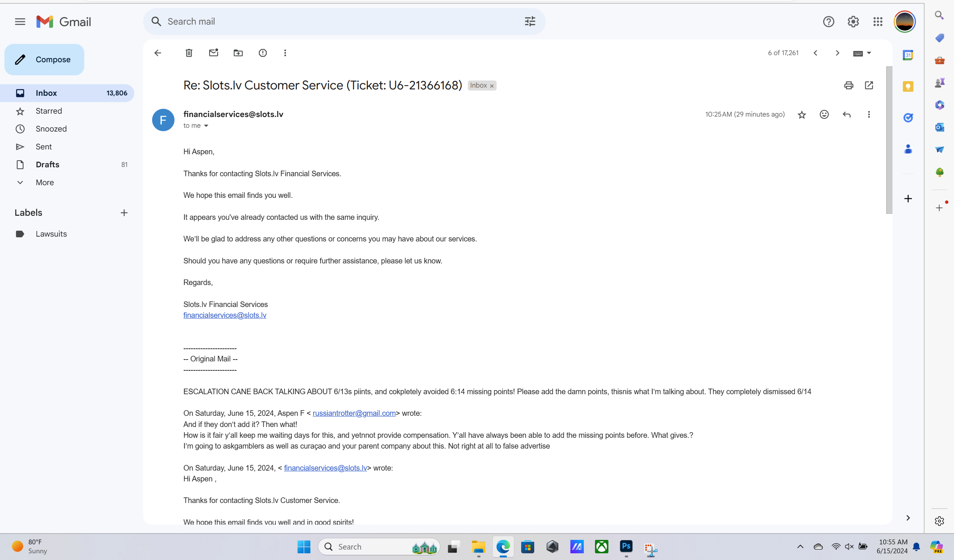954x560 pixels.
Task: Open Google Tasks side panel
Action: click(x=908, y=118)
